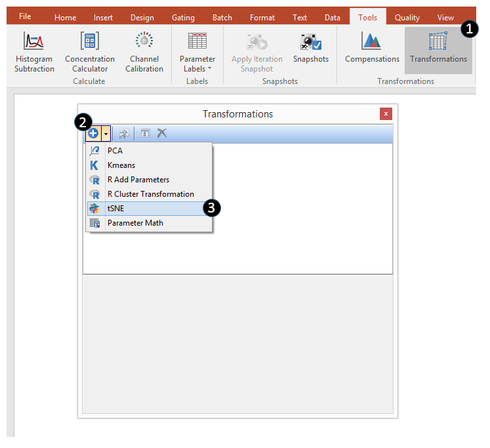490x448 pixels.
Task: Open the Concentration Calculator tool
Action: 90,42
